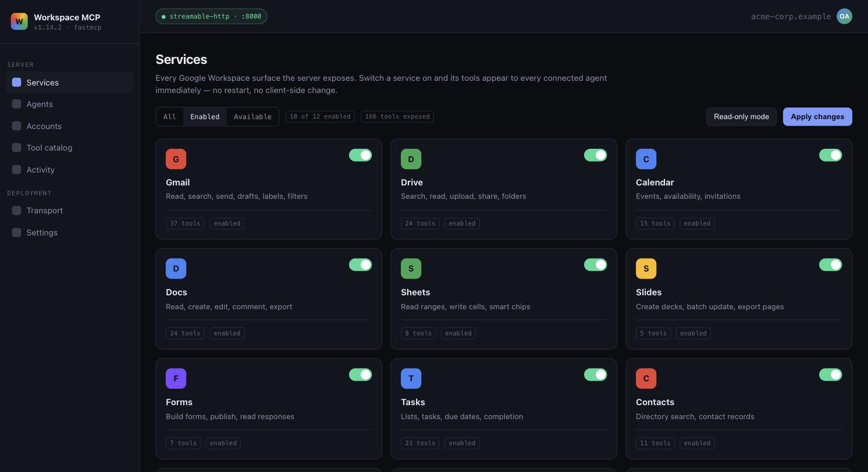Screen dimensions: 868x472
Task: Disable the Forms service toggle
Action: (360, 375)
